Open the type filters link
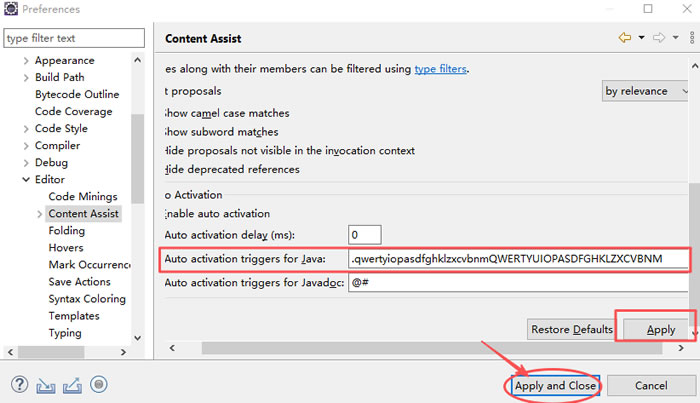The height and width of the screenshot is (403, 700). click(440, 69)
